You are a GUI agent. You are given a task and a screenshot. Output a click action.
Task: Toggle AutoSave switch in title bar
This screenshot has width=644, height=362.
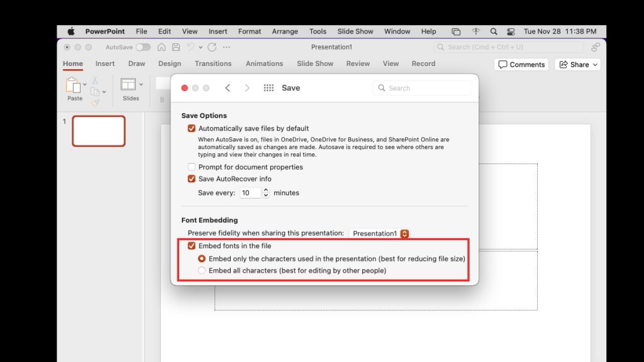point(143,47)
